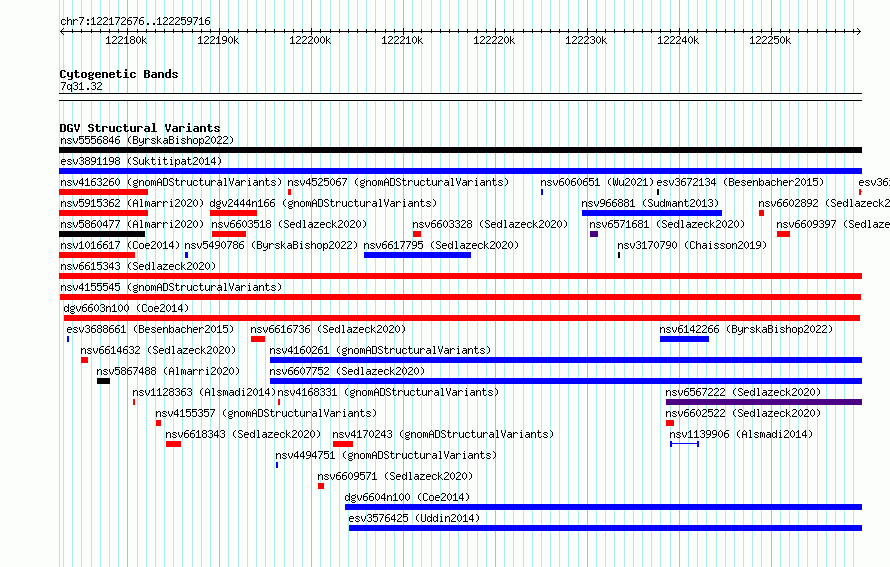Select nsv6617795 (Sedlazeck2020) label

[441, 245]
